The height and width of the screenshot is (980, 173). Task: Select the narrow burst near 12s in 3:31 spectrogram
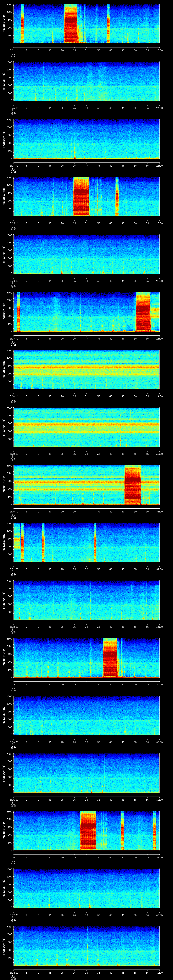pos(43,542)
